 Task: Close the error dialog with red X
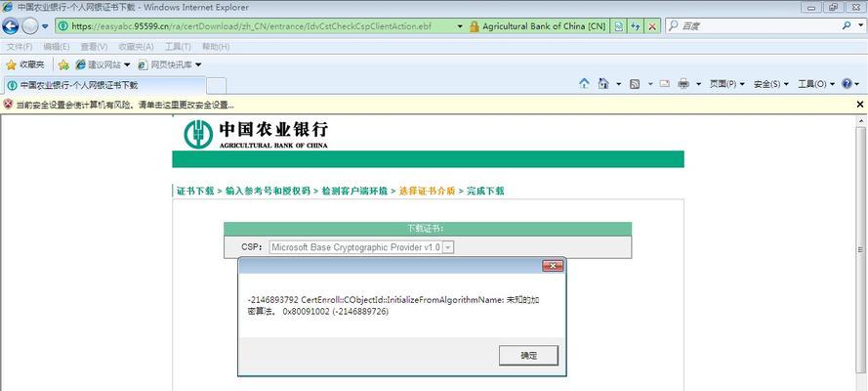(552, 267)
